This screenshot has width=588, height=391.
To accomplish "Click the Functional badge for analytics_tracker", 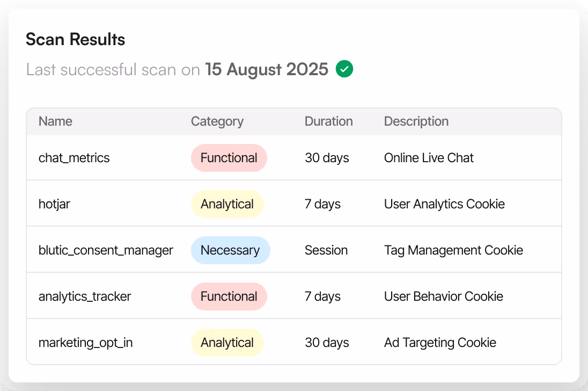I will point(229,296).
